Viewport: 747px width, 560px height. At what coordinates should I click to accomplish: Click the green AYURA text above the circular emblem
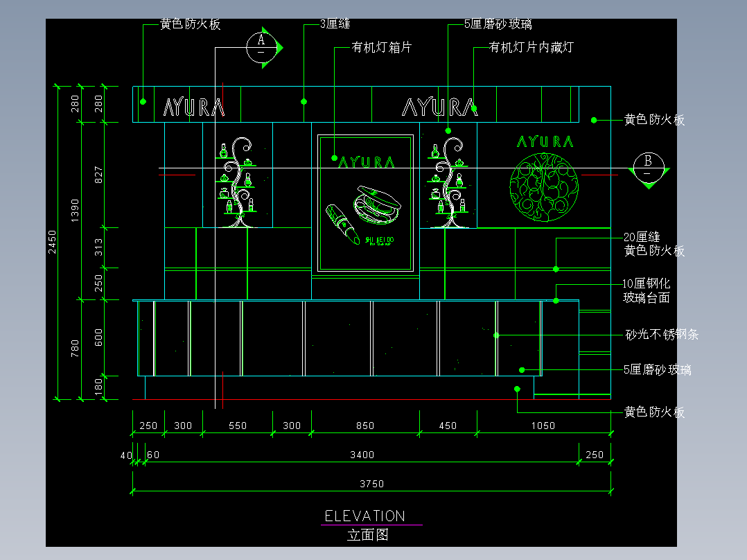coord(545,141)
